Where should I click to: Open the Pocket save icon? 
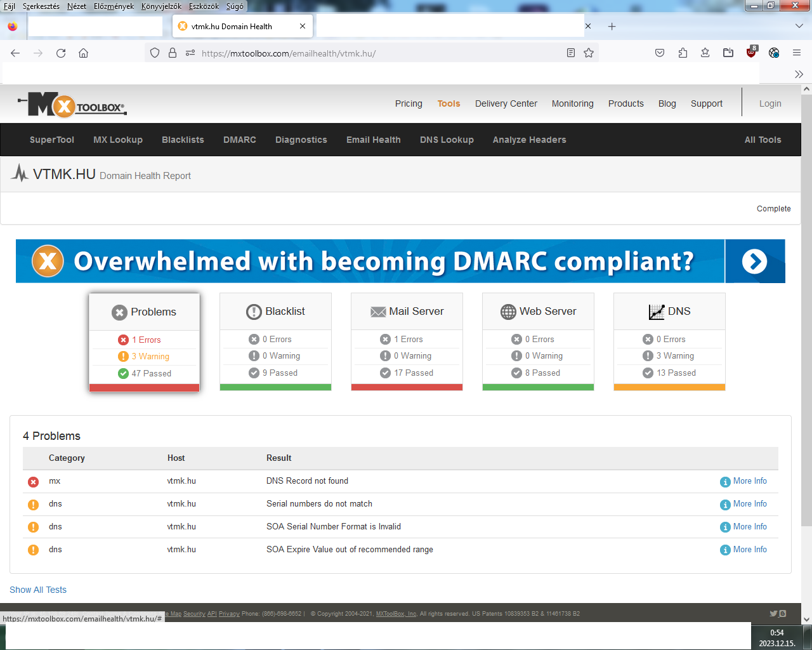point(660,53)
